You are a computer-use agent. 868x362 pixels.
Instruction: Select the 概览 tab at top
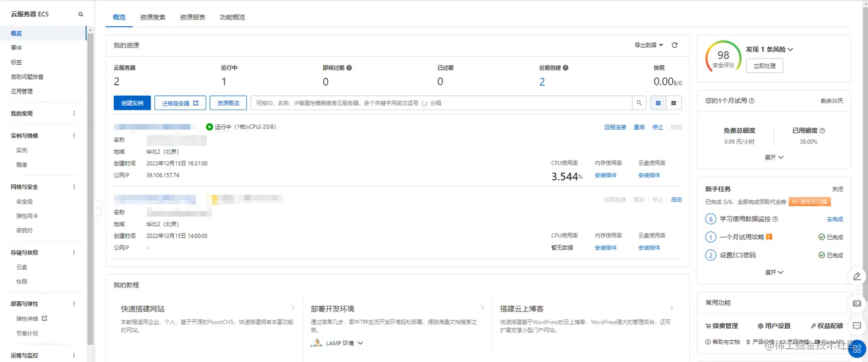[119, 18]
